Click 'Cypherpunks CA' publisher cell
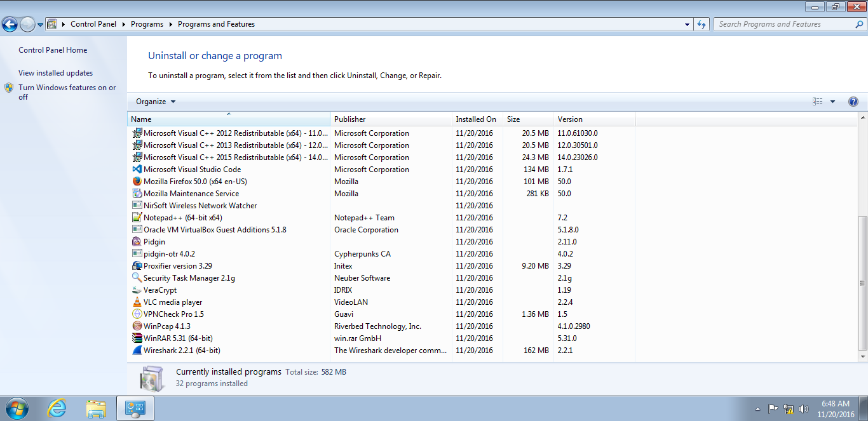Screen dimensions: 868x421 coord(362,254)
